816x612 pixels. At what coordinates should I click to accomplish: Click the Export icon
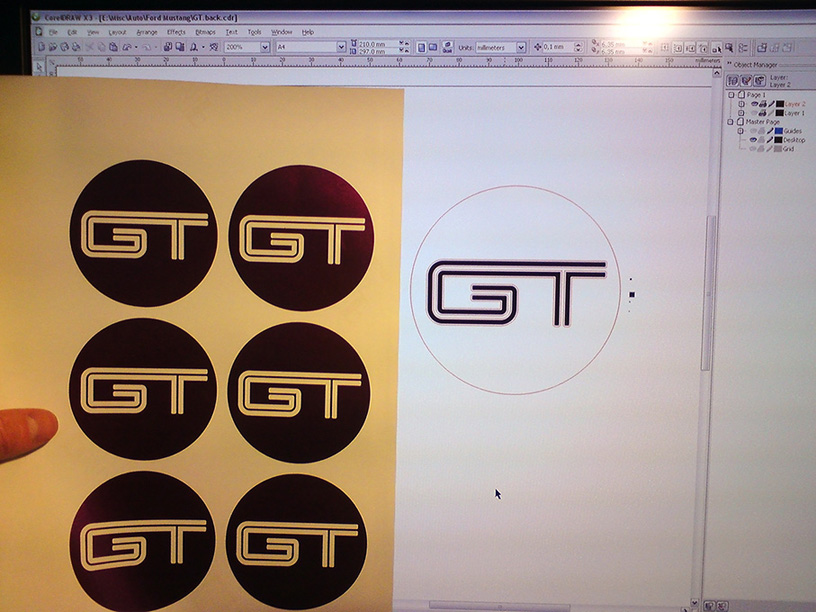click(x=180, y=47)
